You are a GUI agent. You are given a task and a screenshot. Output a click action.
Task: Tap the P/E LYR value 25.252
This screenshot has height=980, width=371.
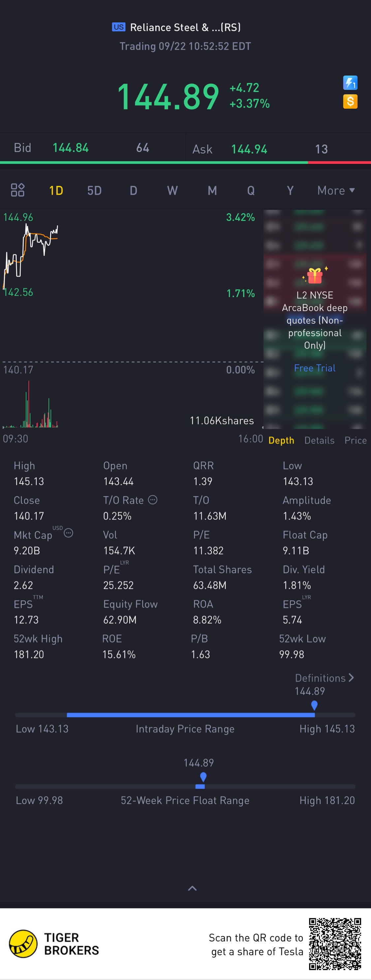tap(118, 585)
